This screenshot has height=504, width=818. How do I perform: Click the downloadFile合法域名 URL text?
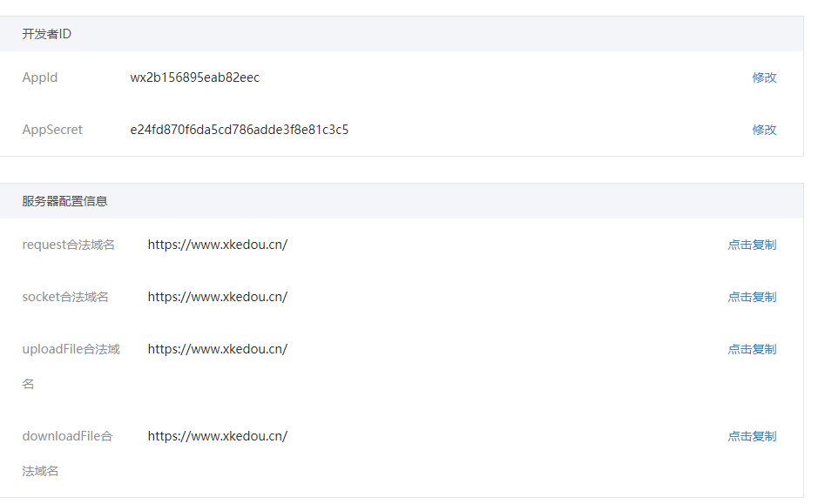218,436
